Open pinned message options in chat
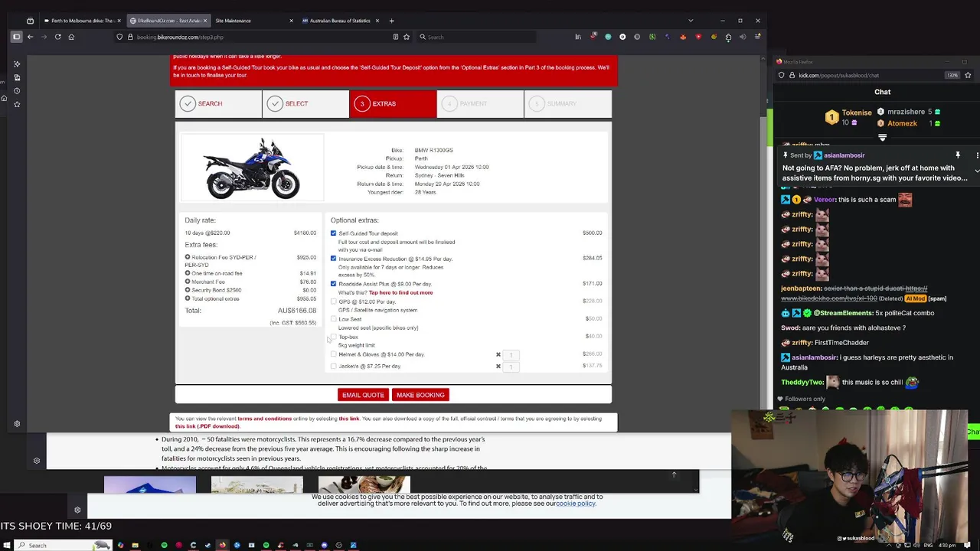This screenshot has height=551, width=980. click(977, 155)
